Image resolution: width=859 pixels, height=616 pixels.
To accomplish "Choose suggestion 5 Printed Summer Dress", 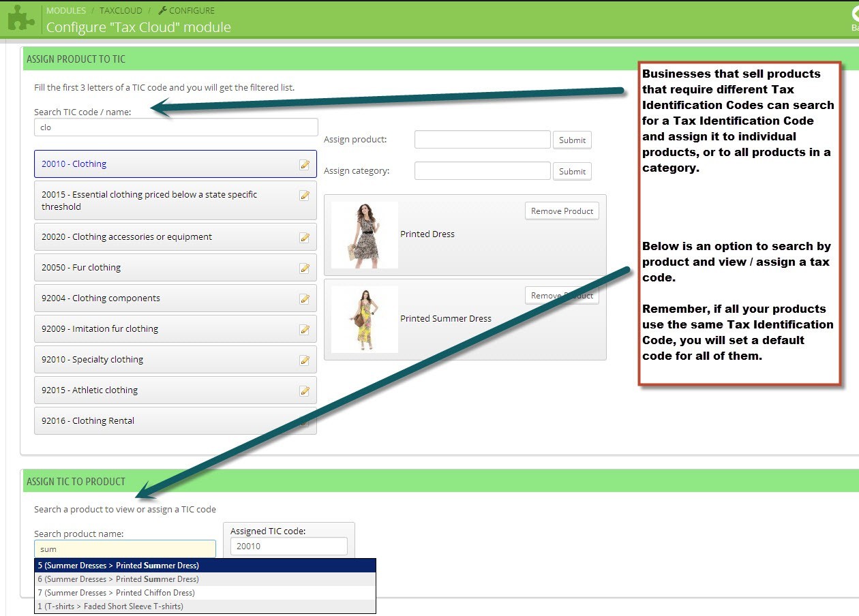I will point(205,566).
